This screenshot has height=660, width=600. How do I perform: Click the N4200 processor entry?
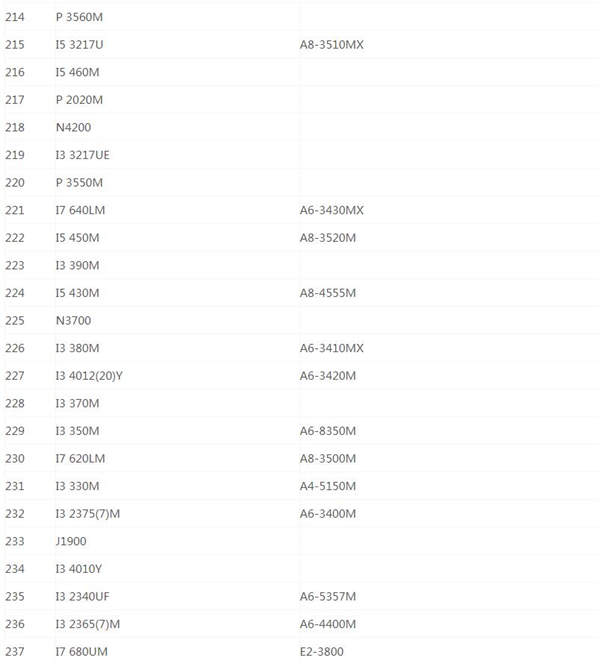[76, 128]
